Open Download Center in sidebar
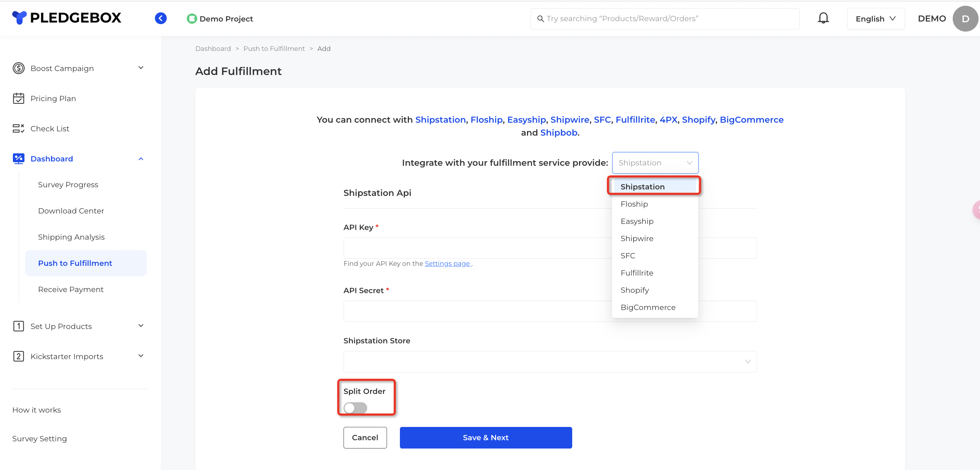The height and width of the screenshot is (470, 980). point(71,211)
